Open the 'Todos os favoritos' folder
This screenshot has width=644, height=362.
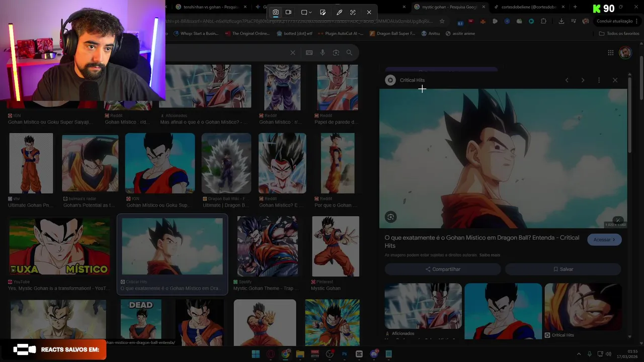tap(619, 34)
